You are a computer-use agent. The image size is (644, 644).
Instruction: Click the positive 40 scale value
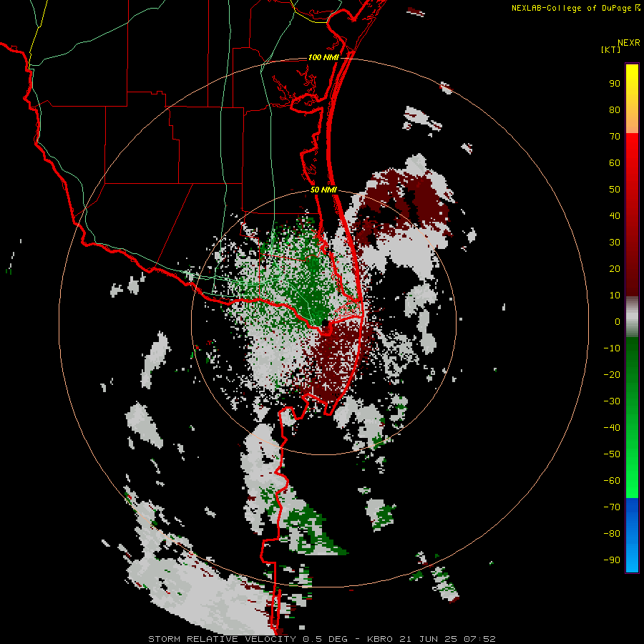(x=615, y=215)
